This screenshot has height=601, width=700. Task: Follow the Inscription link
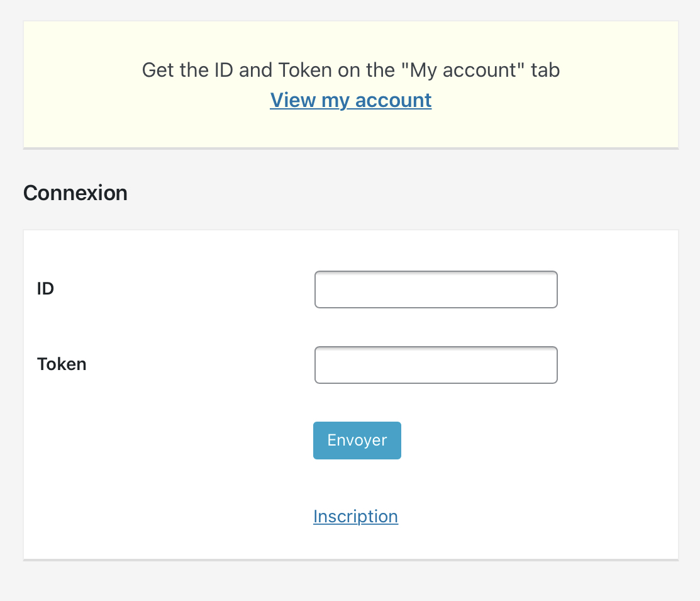pos(355,516)
